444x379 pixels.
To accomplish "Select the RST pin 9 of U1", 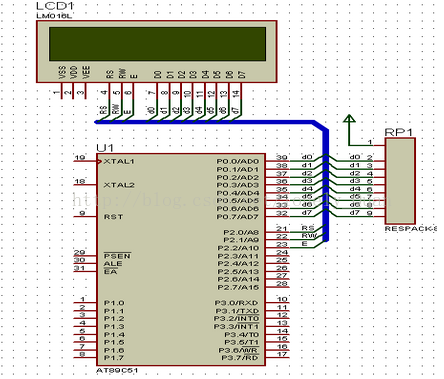I will (85, 216).
